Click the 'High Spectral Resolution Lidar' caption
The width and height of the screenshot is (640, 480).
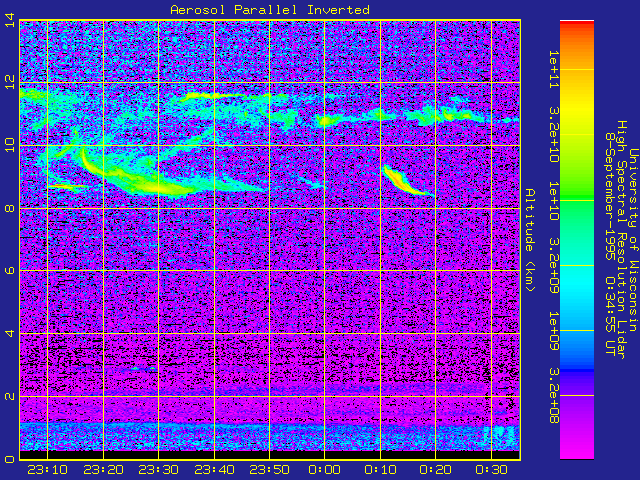click(622, 240)
